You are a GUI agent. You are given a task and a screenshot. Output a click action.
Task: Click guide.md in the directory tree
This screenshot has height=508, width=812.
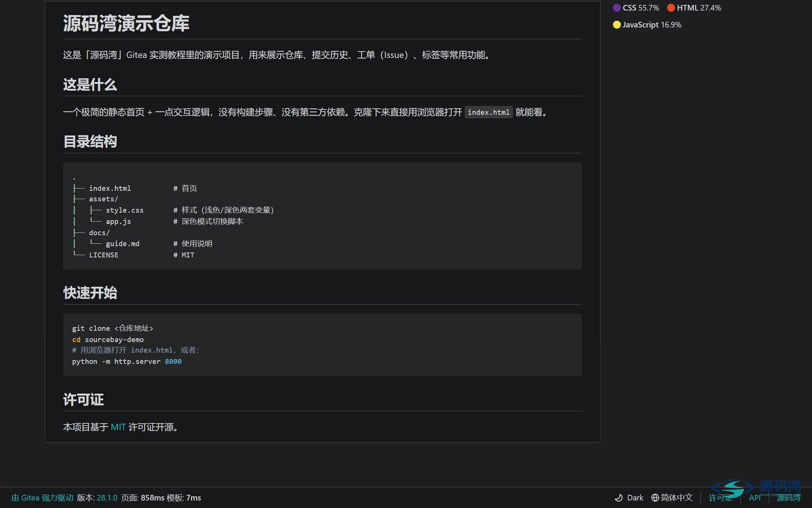[x=123, y=244]
